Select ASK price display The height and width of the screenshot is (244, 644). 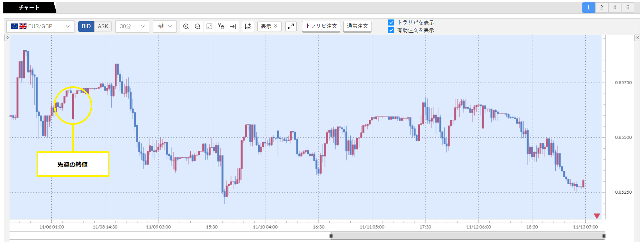pos(103,26)
